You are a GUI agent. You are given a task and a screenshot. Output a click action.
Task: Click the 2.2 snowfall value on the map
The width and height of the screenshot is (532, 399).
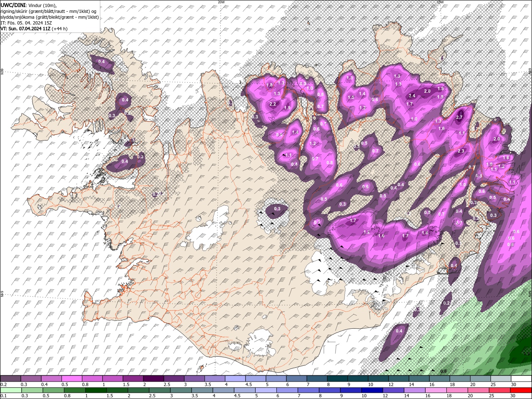(273, 104)
